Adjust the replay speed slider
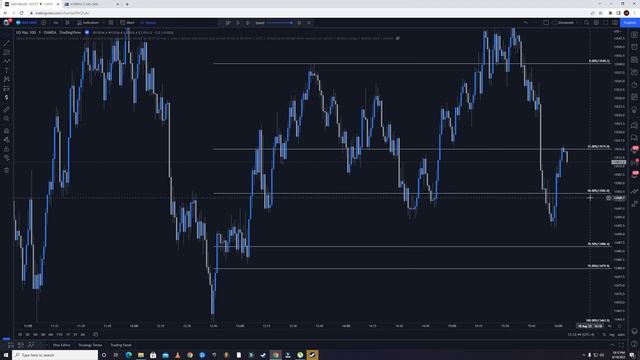The image size is (640, 360). pos(279,23)
